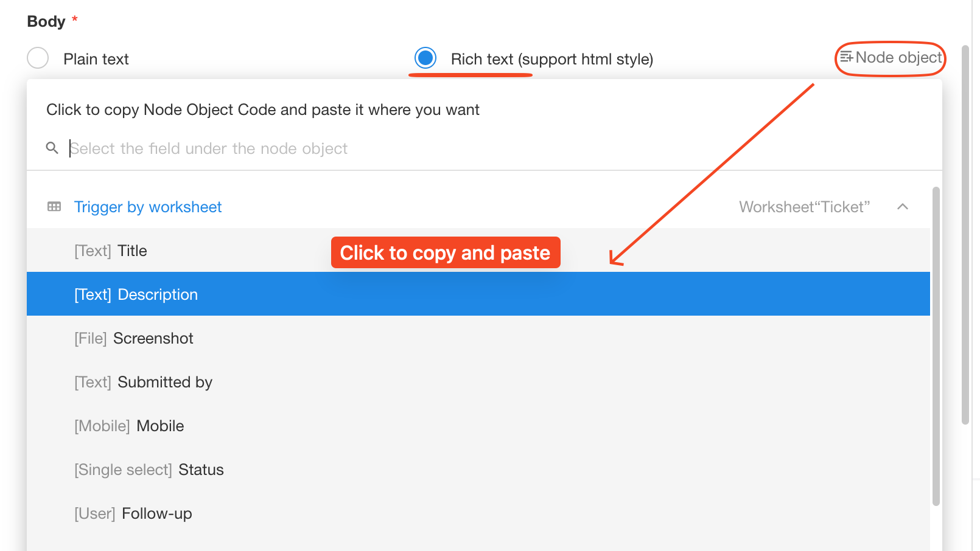
Task: Select the Plain text radio button
Action: (x=38, y=58)
